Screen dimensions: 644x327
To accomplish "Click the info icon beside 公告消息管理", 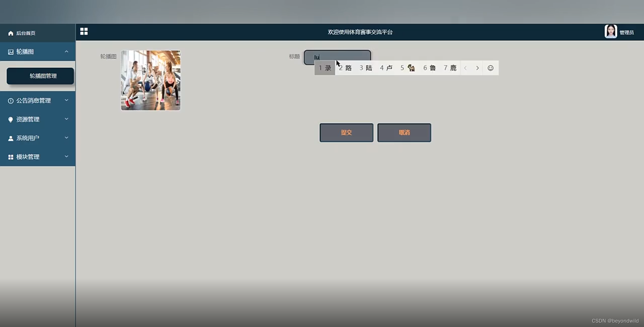I will [x=10, y=100].
